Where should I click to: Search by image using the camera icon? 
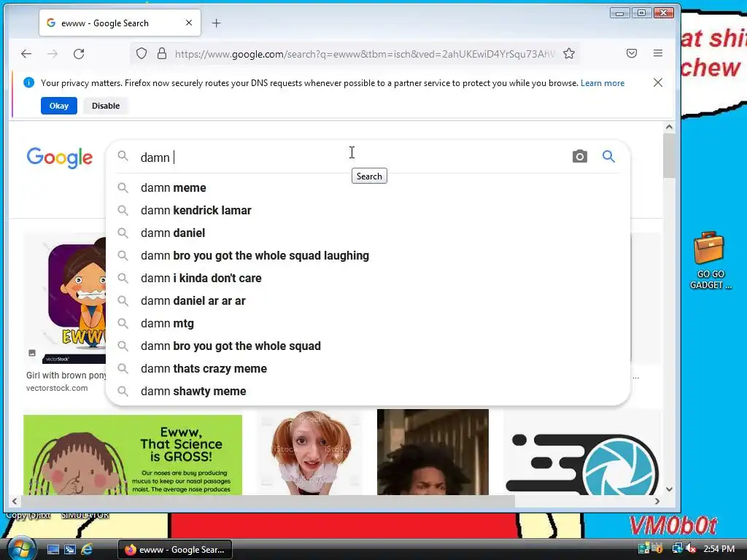(x=579, y=156)
